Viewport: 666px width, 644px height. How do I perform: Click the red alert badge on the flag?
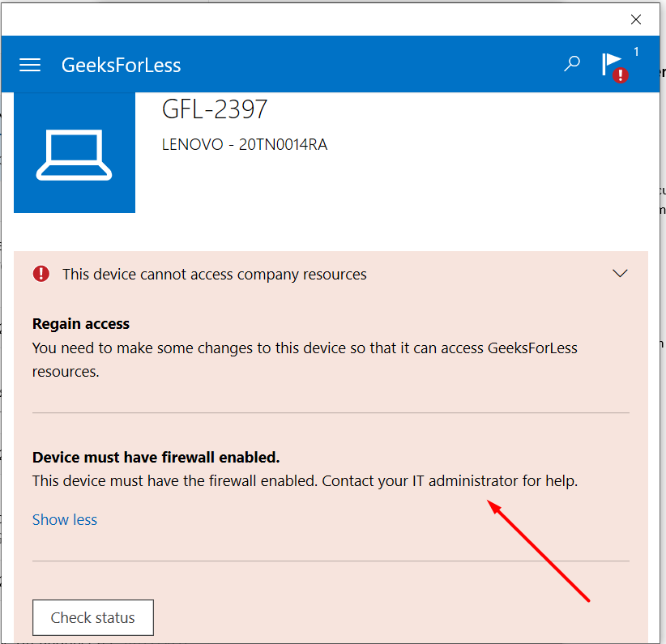pos(621,75)
